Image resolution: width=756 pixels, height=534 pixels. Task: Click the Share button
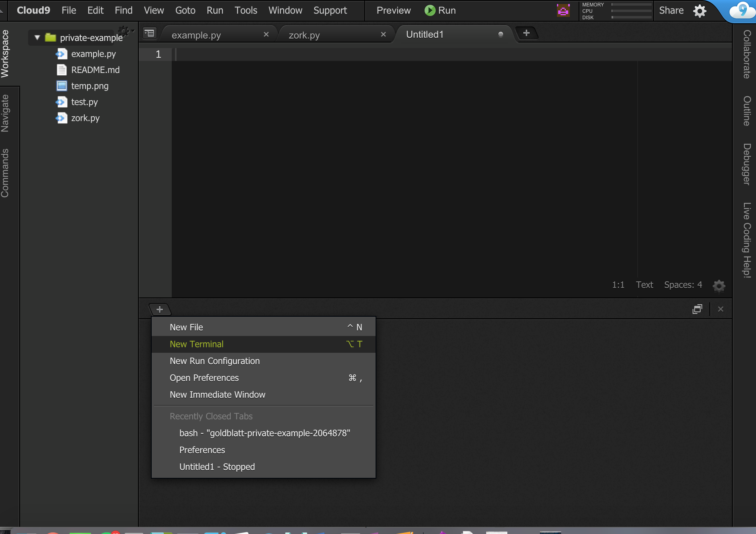point(671,10)
